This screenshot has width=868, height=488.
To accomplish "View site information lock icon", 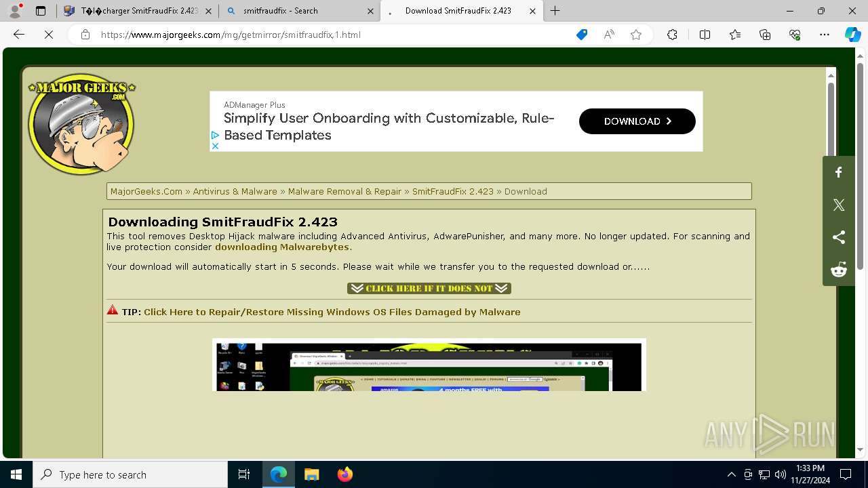I will pyautogui.click(x=85, y=35).
